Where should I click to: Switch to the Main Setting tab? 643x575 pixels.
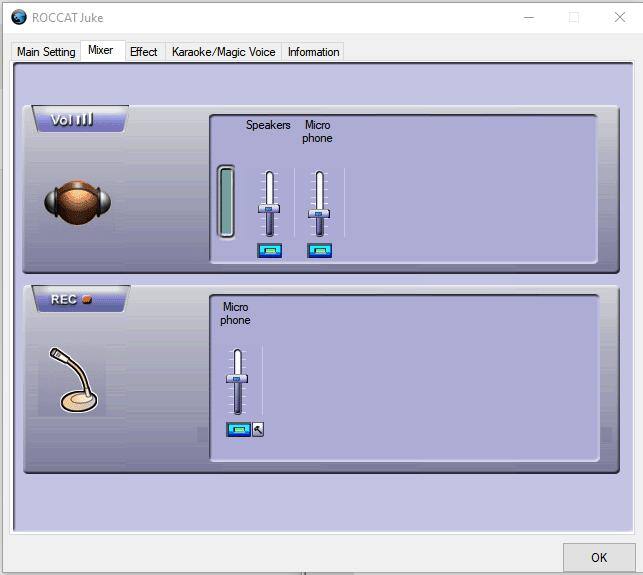46,52
